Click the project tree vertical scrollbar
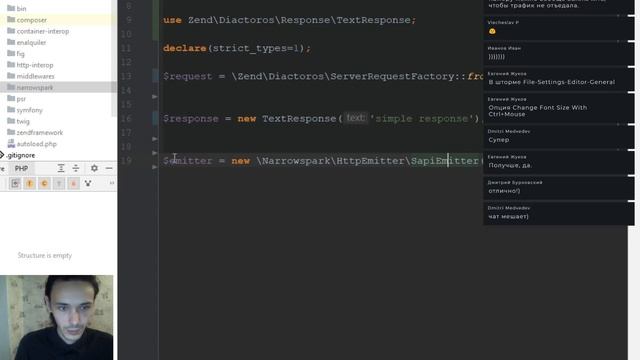This screenshot has width=640, height=360. pyautogui.click(x=115, y=57)
